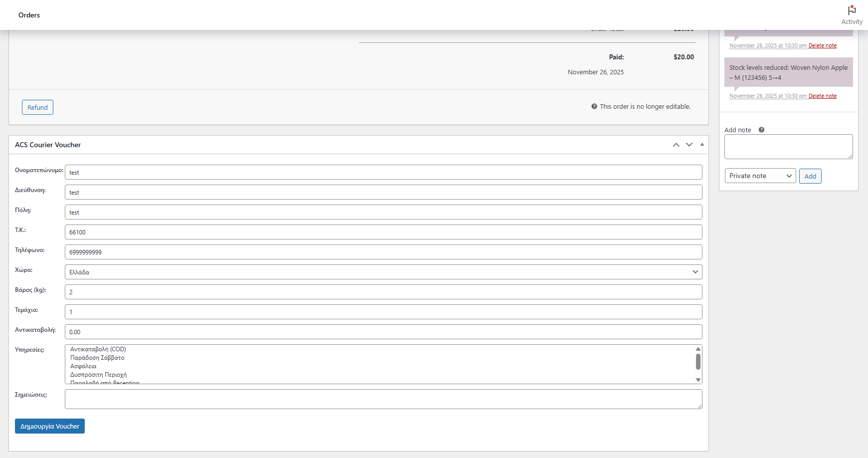Choose Ασφάλεια in the services list
This screenshot has height=458, width=868.
83,366
